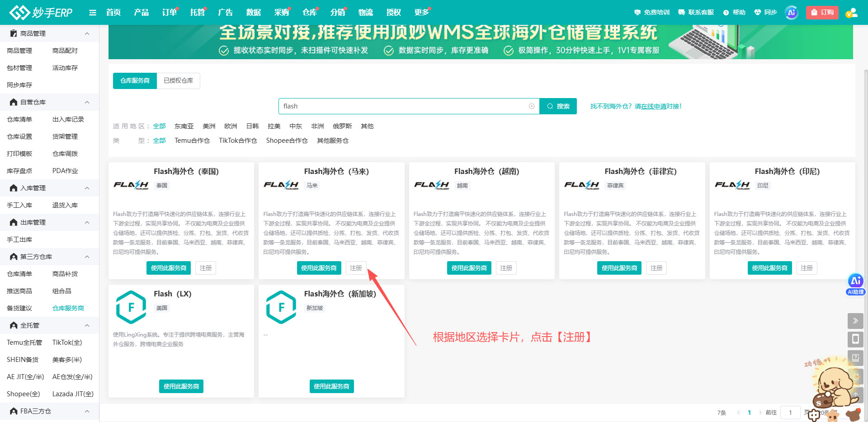Switch to 仓库服务商 tab
The width and height of the screenshot is (868, 422).
[135, 81]
